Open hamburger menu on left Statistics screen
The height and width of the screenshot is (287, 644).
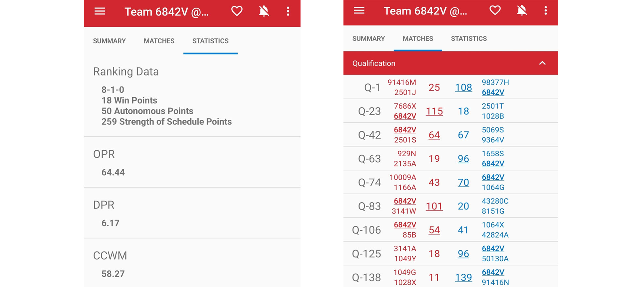[100, 12]
